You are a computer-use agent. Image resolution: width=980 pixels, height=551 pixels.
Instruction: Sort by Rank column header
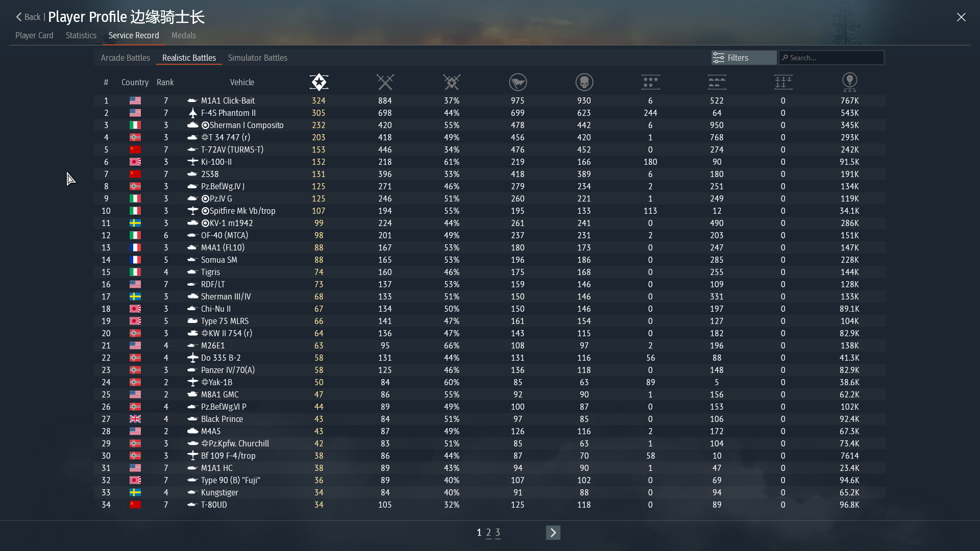pyautogui.click(x=165, y=82)
